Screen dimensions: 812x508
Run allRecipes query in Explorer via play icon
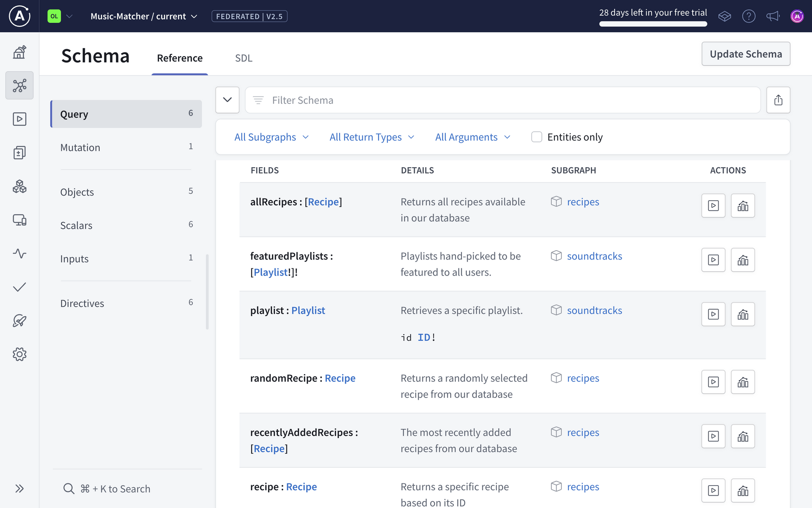(x=713, y=205)
